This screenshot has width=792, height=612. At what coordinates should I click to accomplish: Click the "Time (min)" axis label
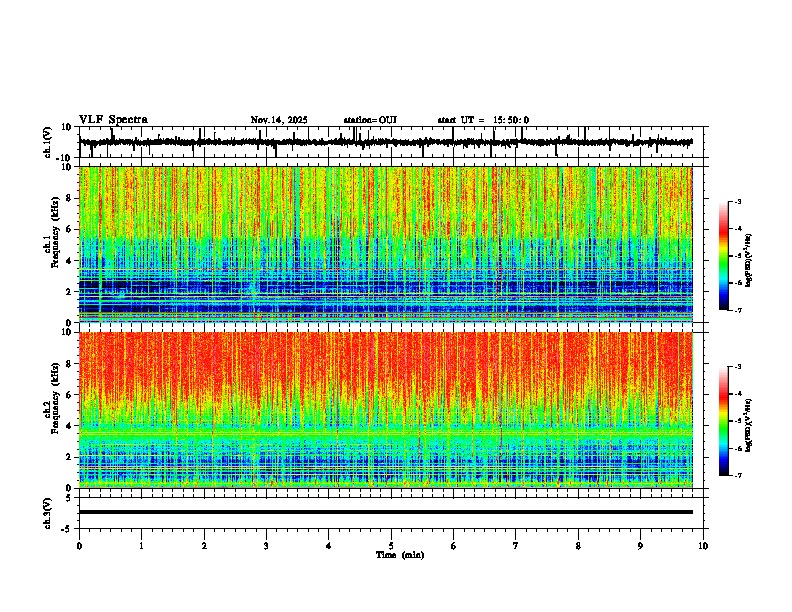(x=400, y=555)
